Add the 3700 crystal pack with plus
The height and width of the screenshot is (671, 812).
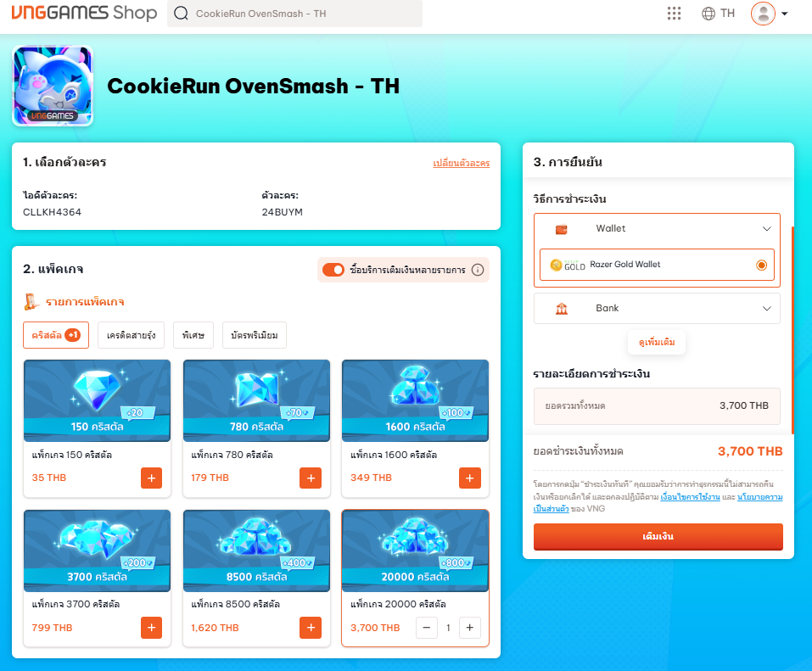pyautogui.click(x=151, y=628)
